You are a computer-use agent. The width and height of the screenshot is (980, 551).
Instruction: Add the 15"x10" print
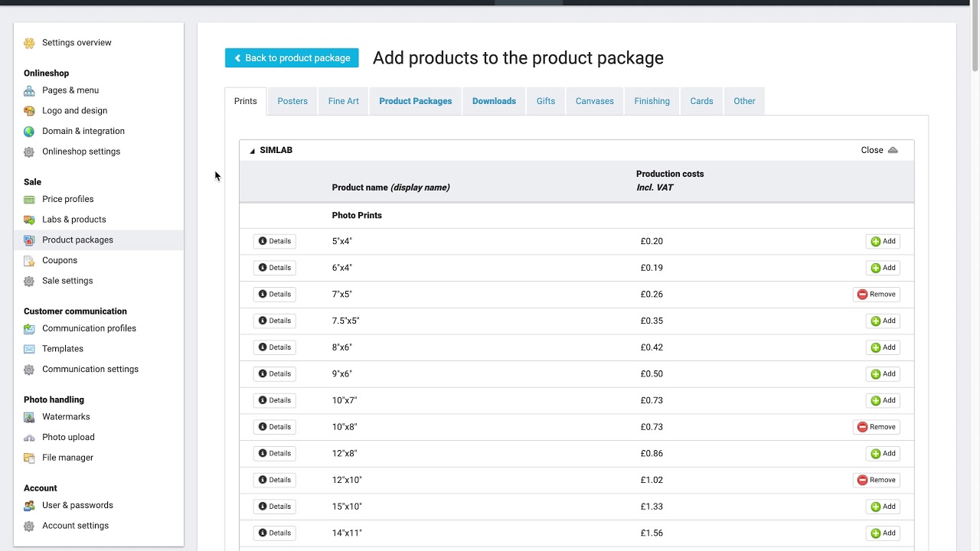(x=883, y=507)
